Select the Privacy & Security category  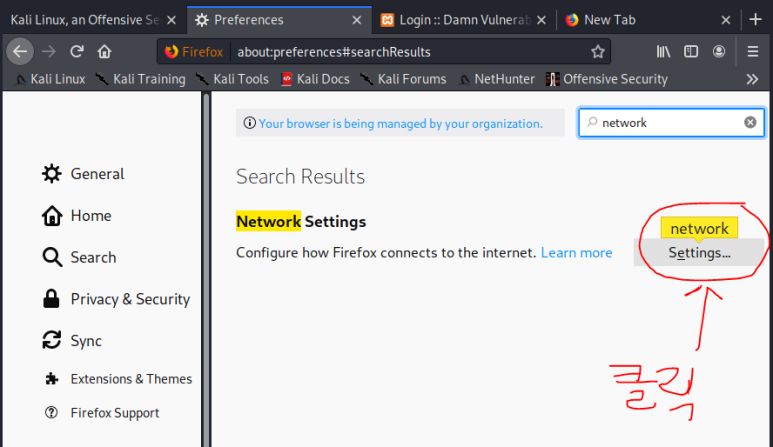tap(116, 299)
